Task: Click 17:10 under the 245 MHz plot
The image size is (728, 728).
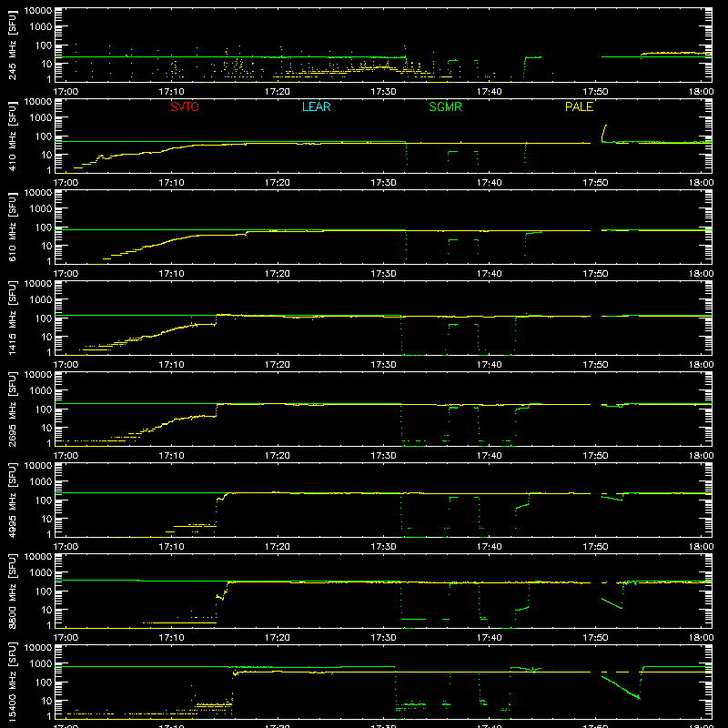Action: [x=171, y=92]
